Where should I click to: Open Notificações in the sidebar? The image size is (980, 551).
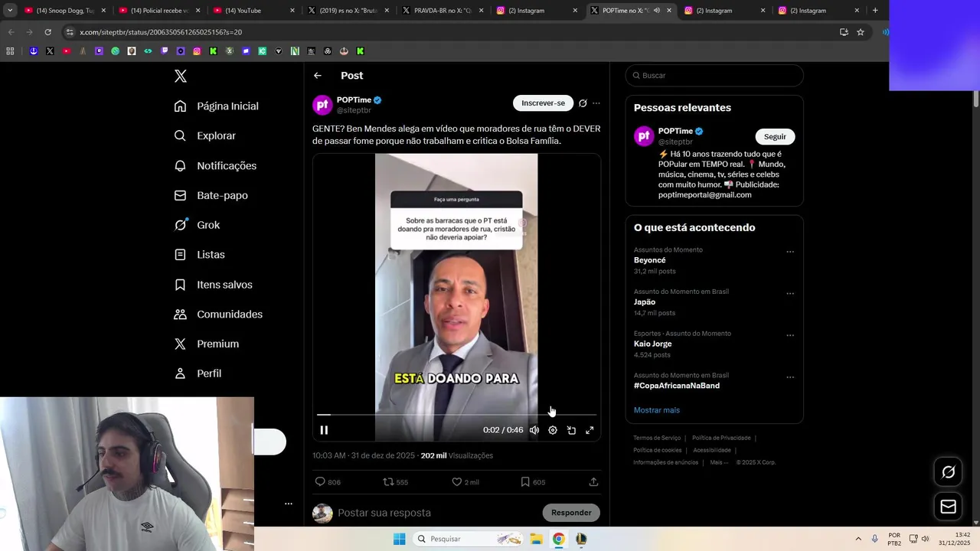pos(215,165)
